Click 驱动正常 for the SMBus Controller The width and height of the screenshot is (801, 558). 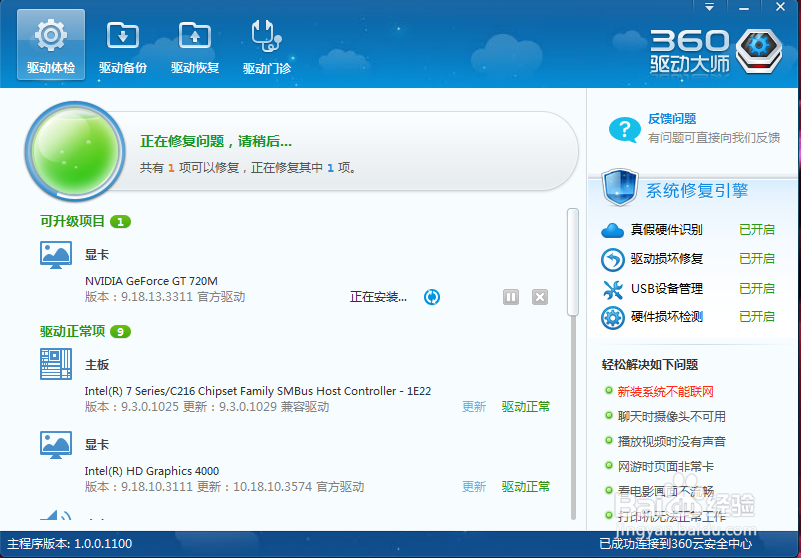coord(526,407)
